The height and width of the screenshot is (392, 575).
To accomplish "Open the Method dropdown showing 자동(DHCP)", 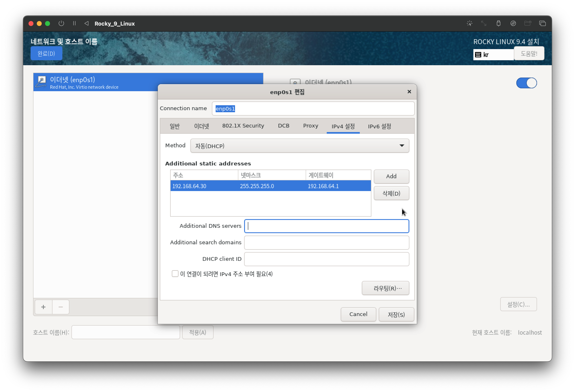I will click(299, 146).
